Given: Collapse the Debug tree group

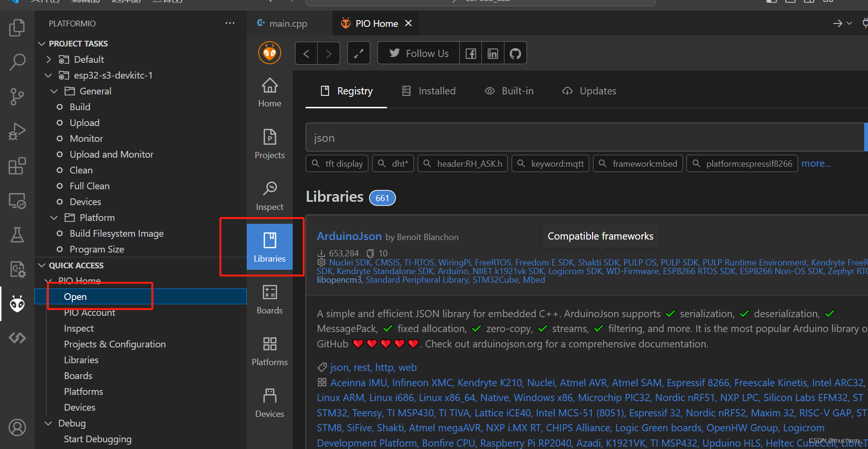Looking at the screenshot, I should [x=48, y=423].
